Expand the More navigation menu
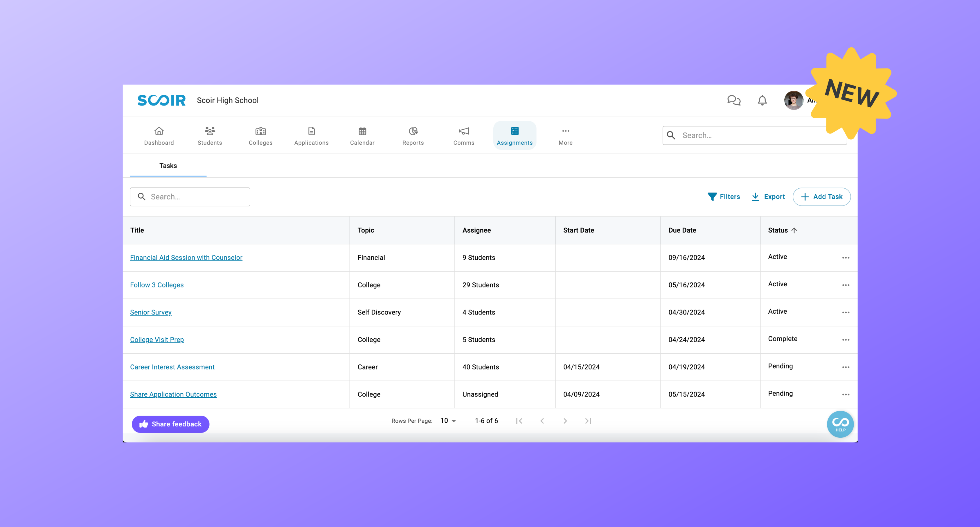The width and height of the screenshot is (980, 527). coord(565,135)
